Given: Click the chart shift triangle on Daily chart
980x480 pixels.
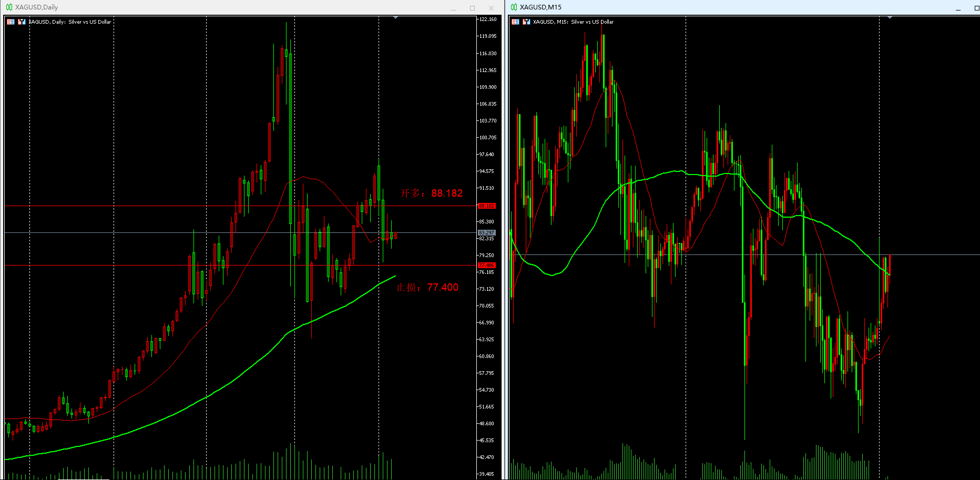Looking at the screenshot, I should click(395, 18).
